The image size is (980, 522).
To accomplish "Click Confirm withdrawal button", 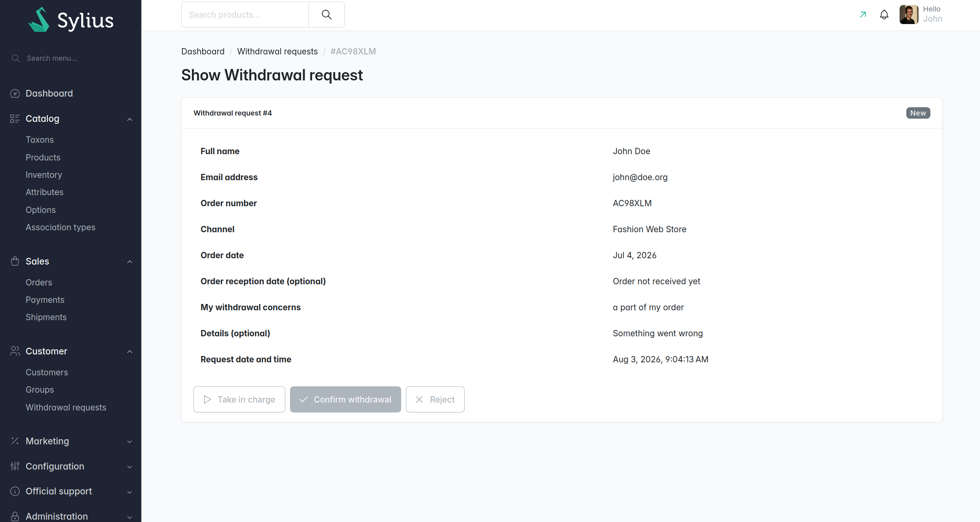I will [x=346, y=399].
